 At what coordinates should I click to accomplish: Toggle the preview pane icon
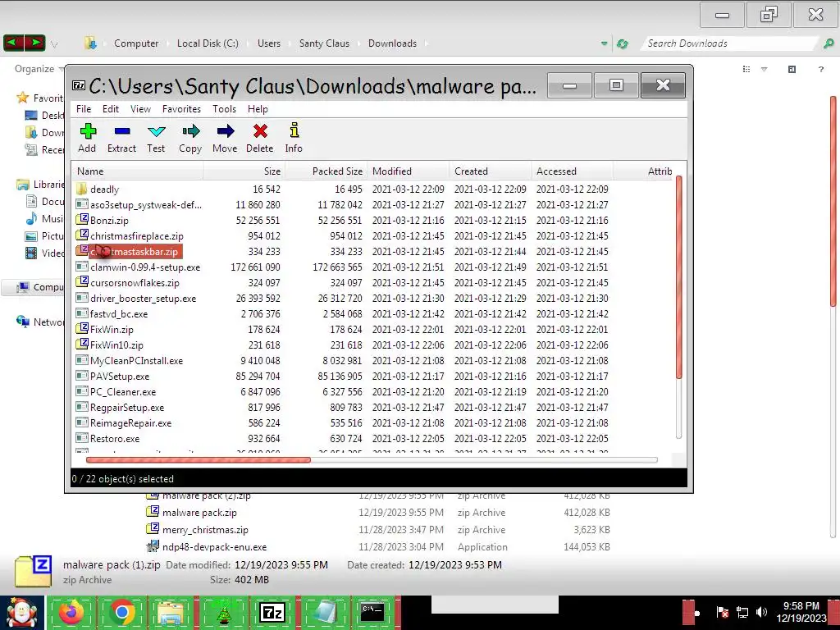(792, 69)
